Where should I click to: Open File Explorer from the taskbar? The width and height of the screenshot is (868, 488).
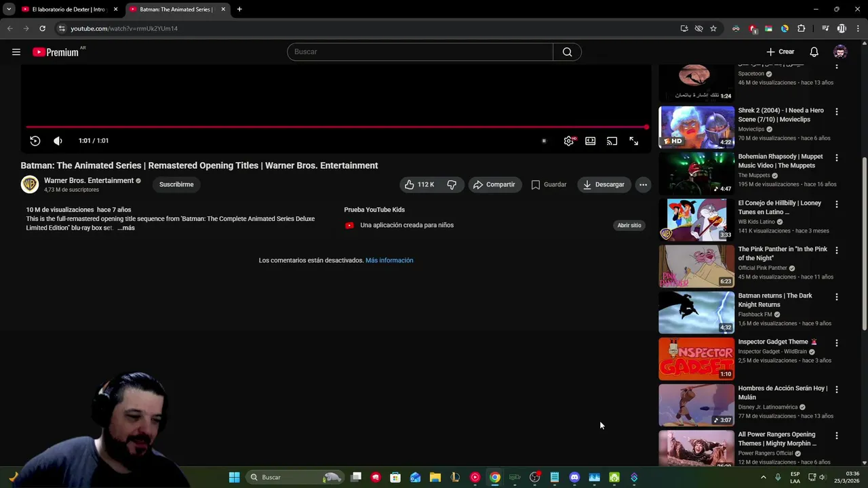click(435, 477)
